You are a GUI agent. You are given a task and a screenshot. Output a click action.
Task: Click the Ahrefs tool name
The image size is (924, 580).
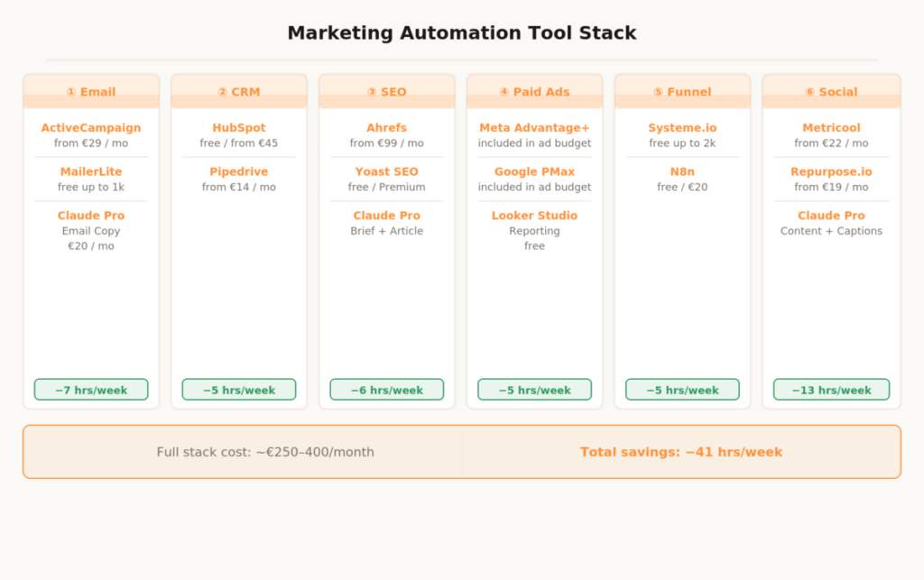[386, 128]
